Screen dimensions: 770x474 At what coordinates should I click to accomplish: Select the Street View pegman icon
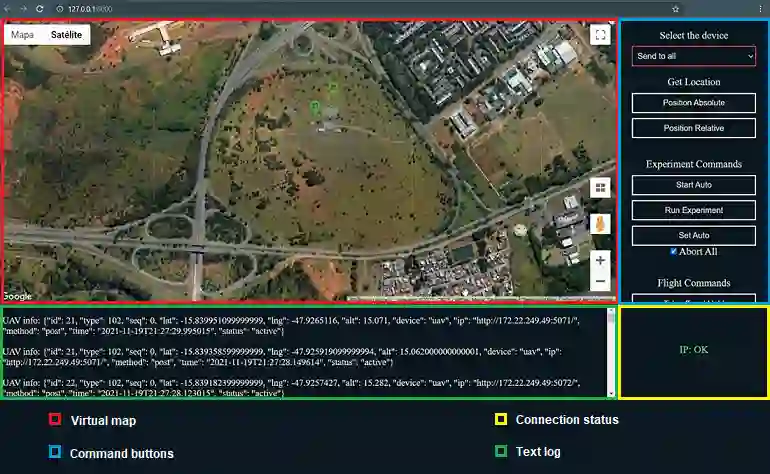[600, 224]
